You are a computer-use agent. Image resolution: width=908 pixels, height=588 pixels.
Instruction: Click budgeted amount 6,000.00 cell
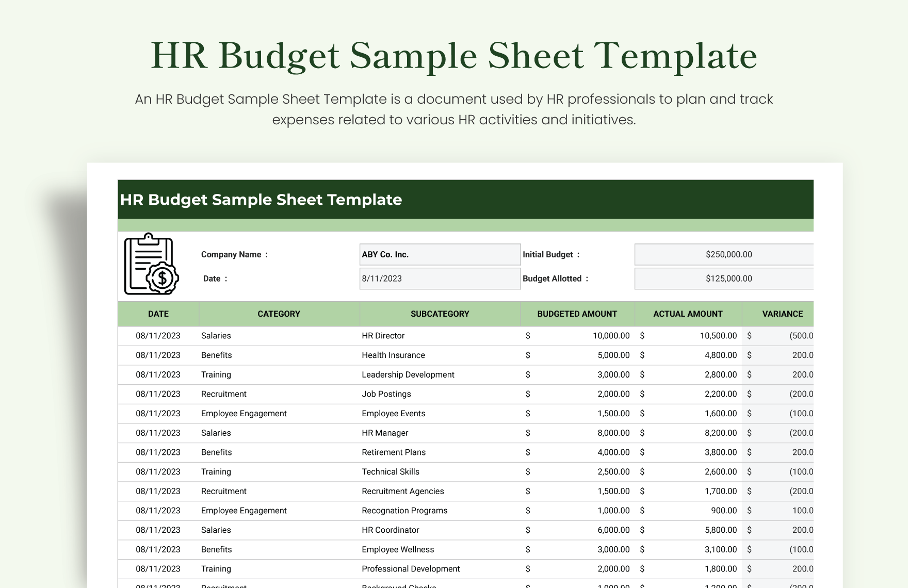(x=578, y=530)
